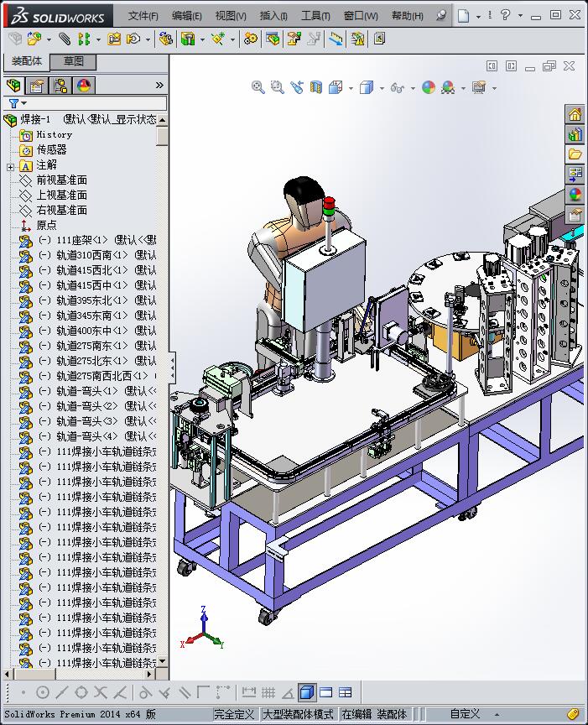This screenshot has width=588, height=725.
Task: Select 右视基准面 in the feature tree
Action: (61, 211)
